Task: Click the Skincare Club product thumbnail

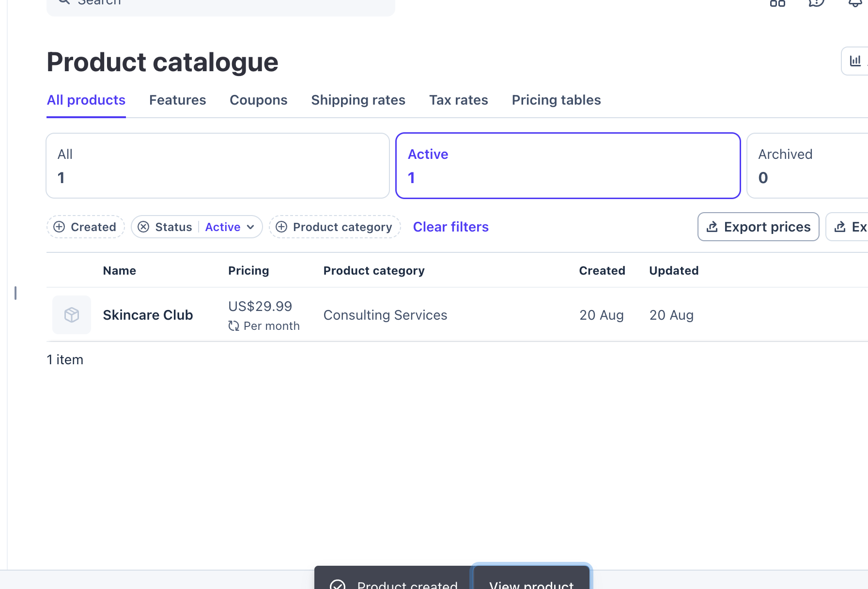Action: point(72,315)
